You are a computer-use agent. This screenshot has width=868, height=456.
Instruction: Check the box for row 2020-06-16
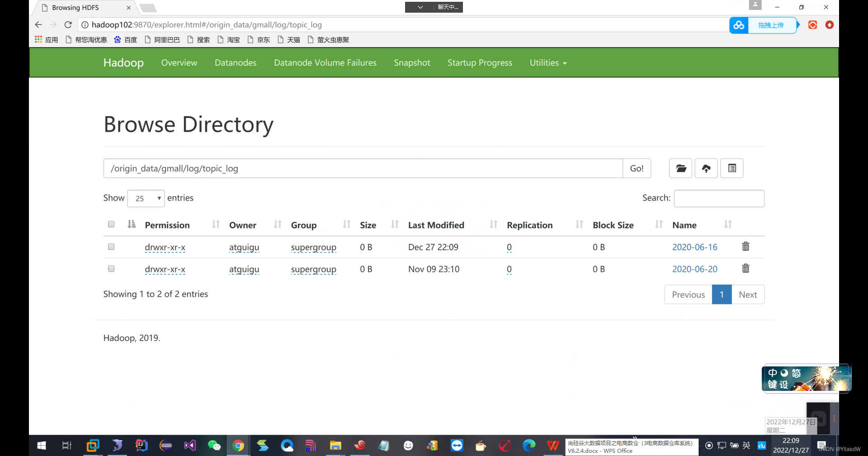111,247
